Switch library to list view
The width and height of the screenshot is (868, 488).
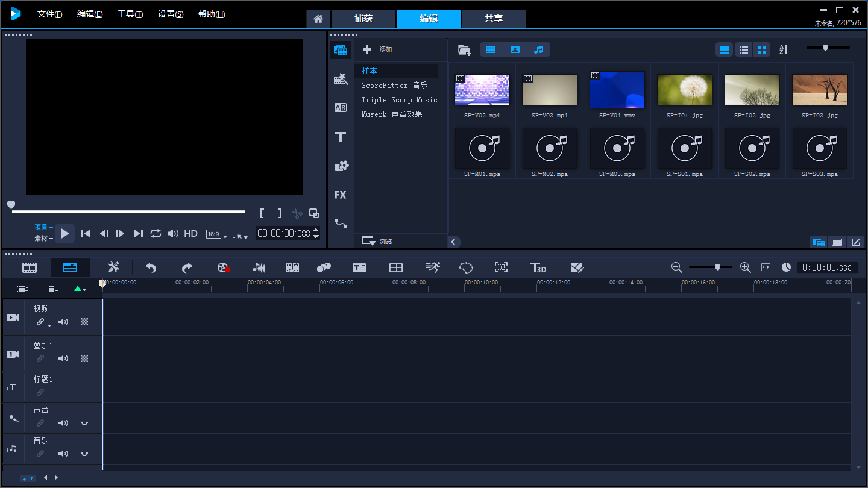tap(744, 49)
